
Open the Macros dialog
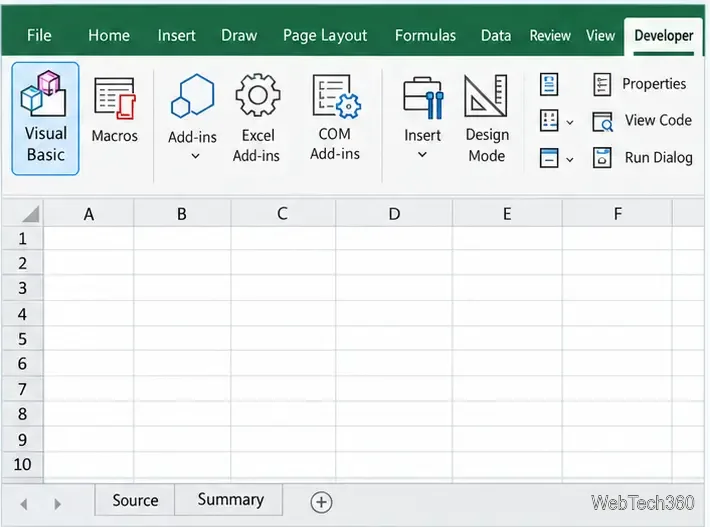[x=115, y=110]
